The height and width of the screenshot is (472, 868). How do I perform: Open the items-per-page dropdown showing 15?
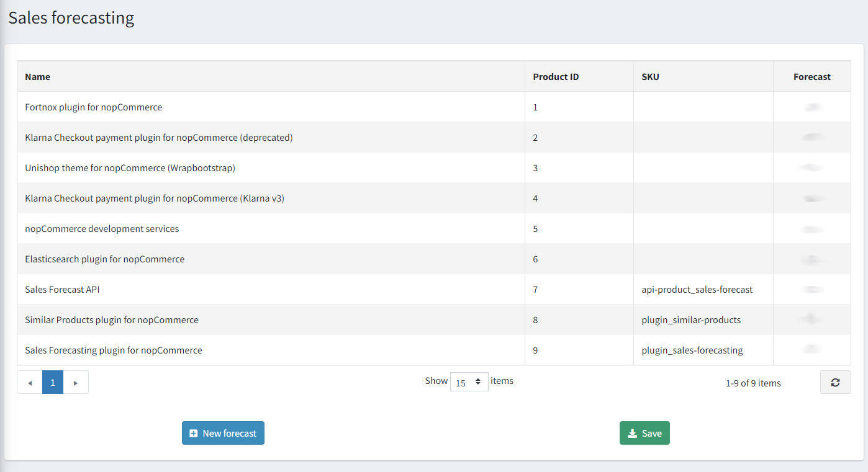click(469, 382)
